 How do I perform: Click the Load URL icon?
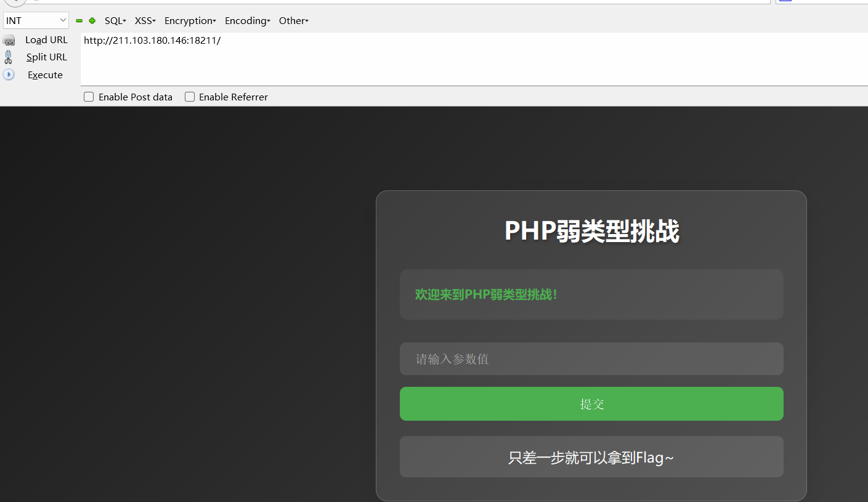pyautogui.click(x=9, y=41)
